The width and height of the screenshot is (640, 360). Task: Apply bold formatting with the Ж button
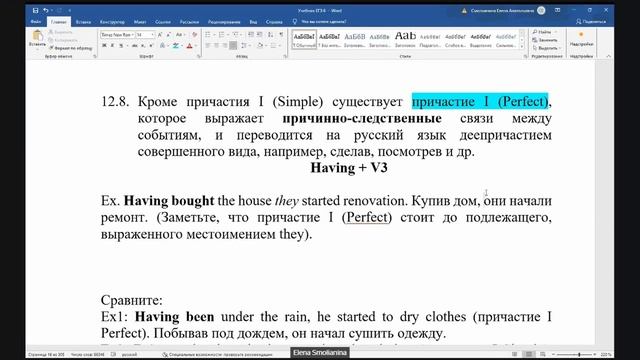tap(104, 46)
